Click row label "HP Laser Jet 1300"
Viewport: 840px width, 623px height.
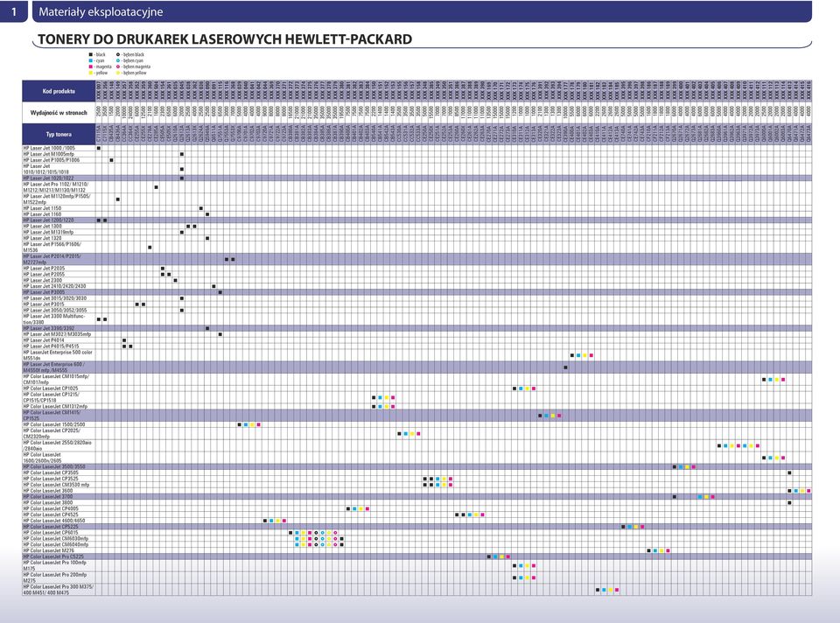pos(42,226)
